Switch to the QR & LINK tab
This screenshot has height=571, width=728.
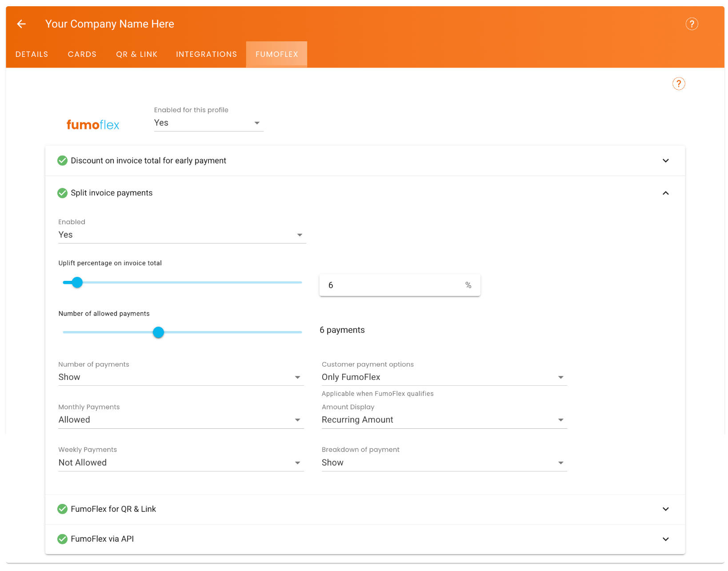[x=137, y=54]
